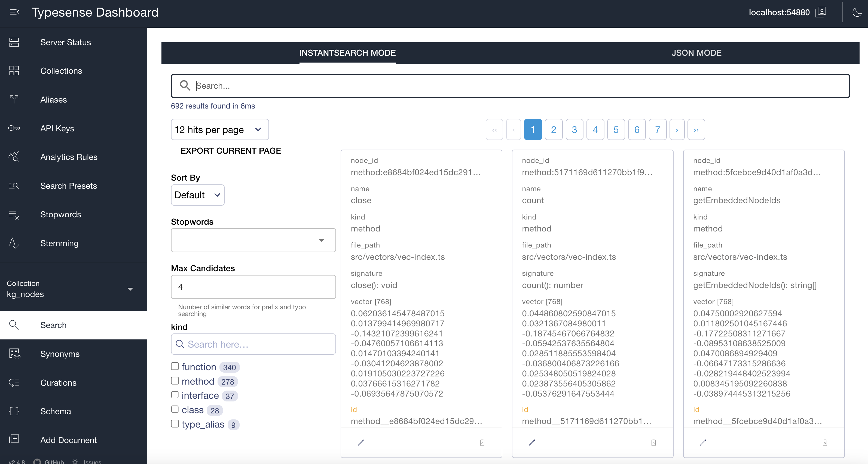Click the API Keys key icon
Screen dimensions: 868x464
14,128
